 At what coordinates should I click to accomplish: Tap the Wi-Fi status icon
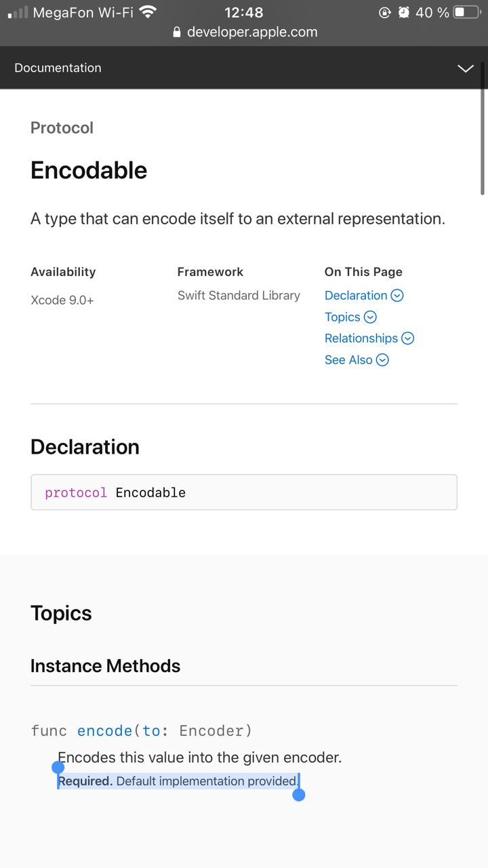click(147, 12)
